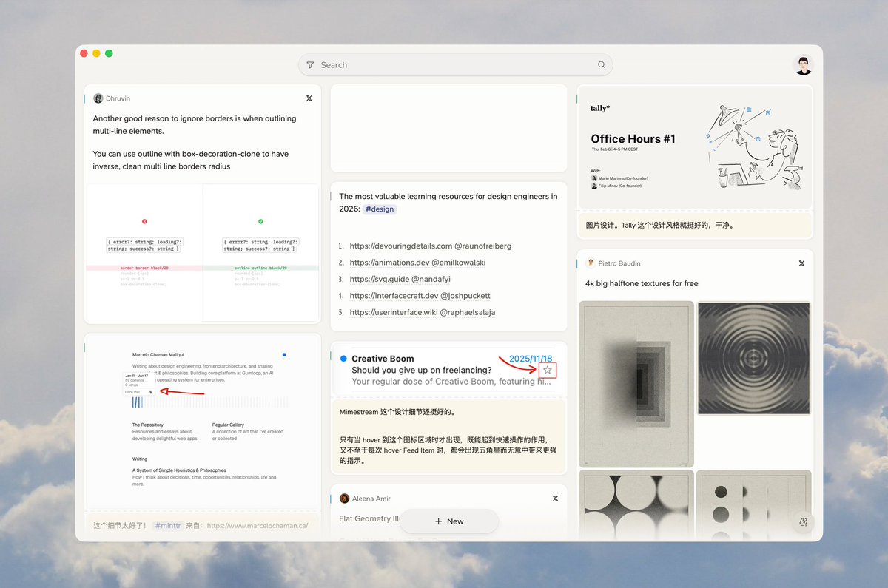Open the tally Office Hours #1 image
The image size is (888, 588).
695,147
